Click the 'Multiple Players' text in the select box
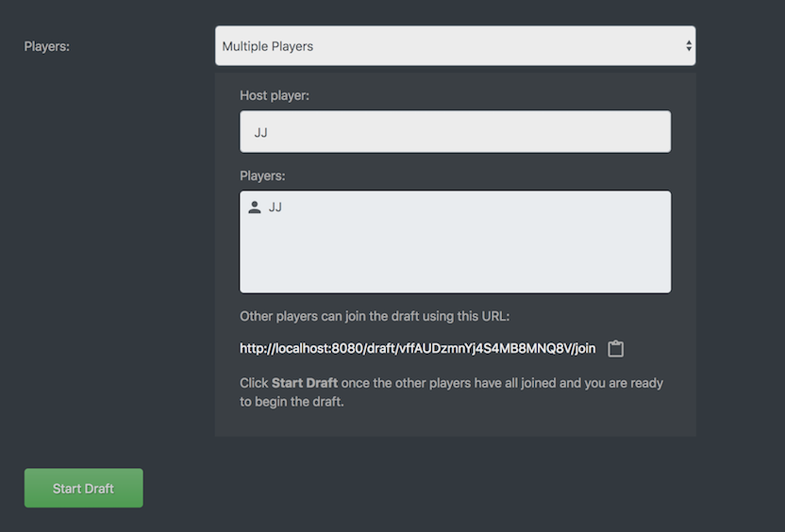Screen dimensions: 785x532 [267, 45]
